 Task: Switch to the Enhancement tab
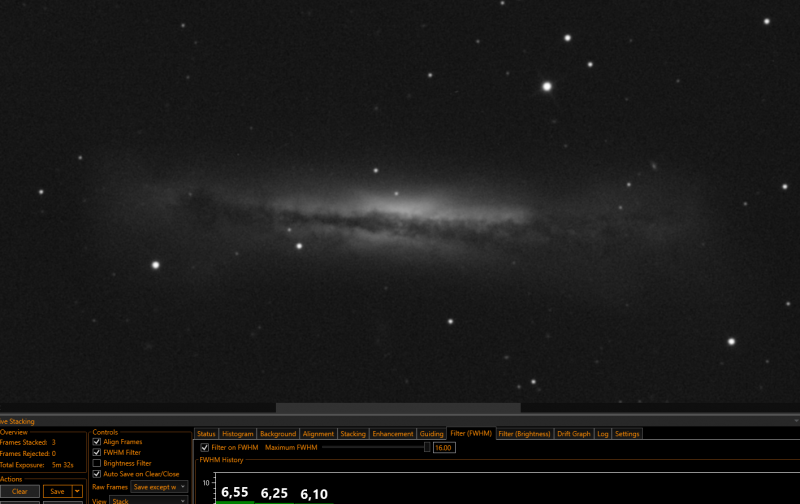click(x=393, y=434)
